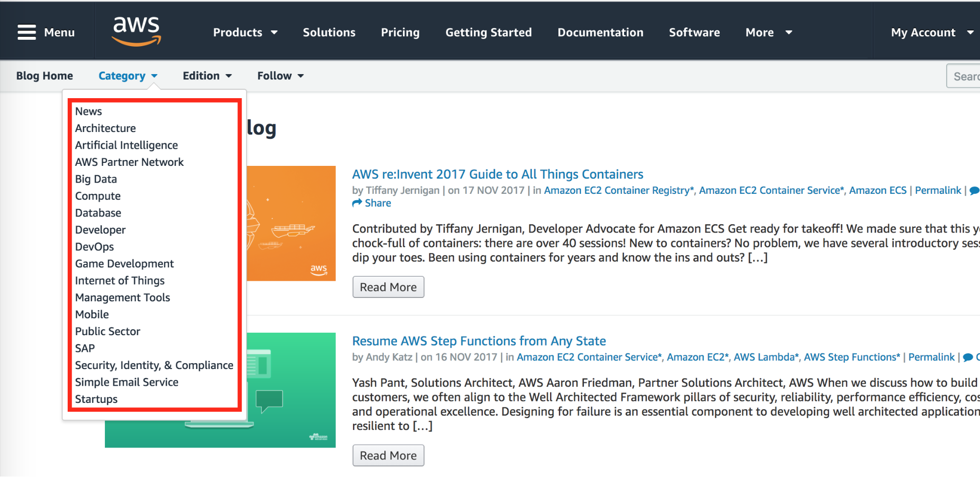Choose Artificial Intelligence category
Screen dimensions: 980x477
pos(126,145)
